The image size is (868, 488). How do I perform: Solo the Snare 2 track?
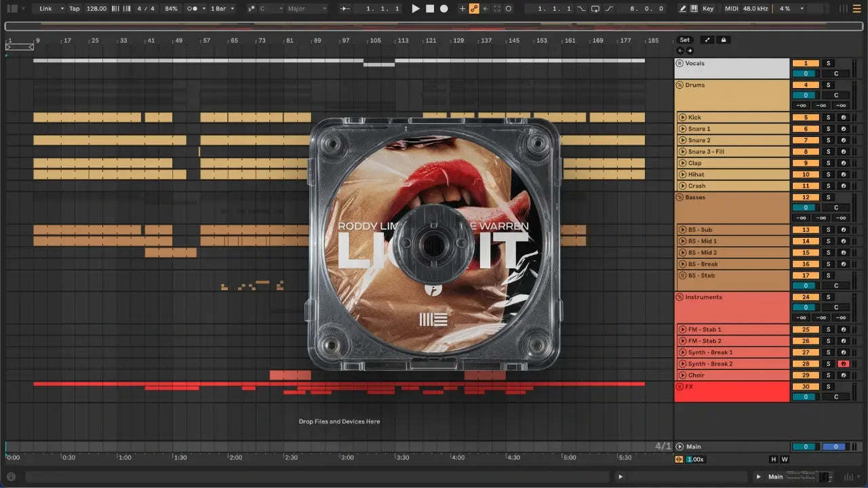point(828,140)
